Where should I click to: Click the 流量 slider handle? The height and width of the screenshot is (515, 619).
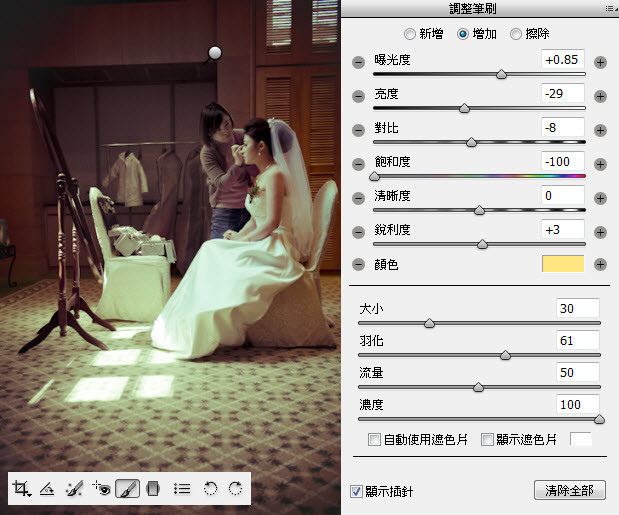tap(478, 387)
